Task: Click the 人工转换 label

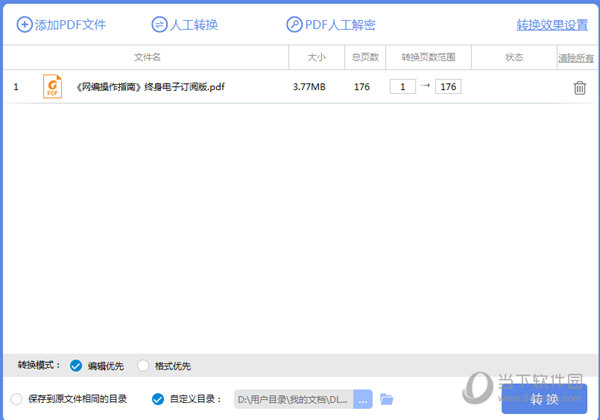Action: 194,25
